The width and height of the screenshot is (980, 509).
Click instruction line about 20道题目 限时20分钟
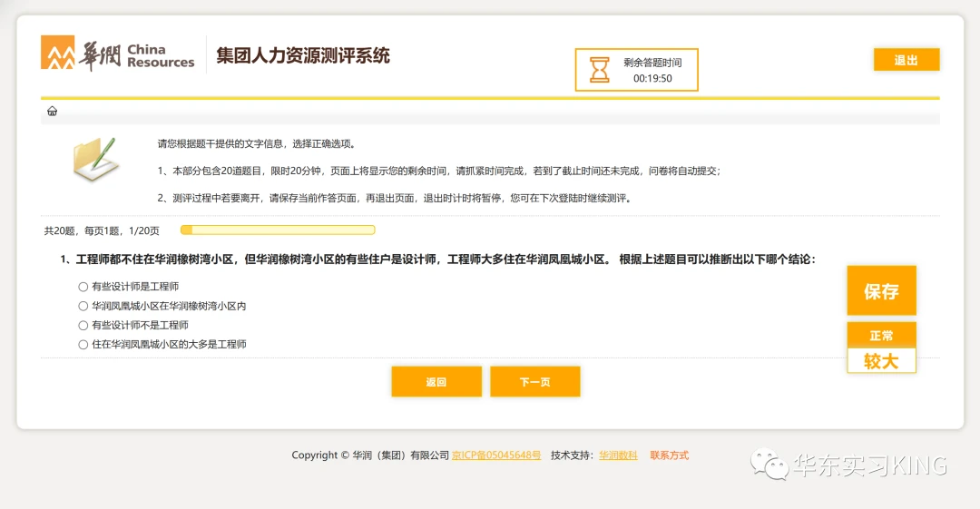pos(439,171)
